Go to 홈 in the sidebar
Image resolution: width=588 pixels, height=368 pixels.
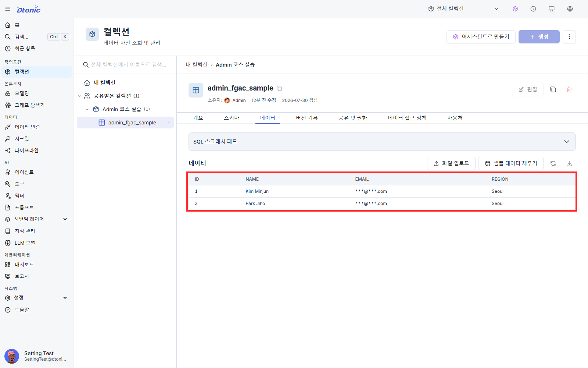[37, 25]
